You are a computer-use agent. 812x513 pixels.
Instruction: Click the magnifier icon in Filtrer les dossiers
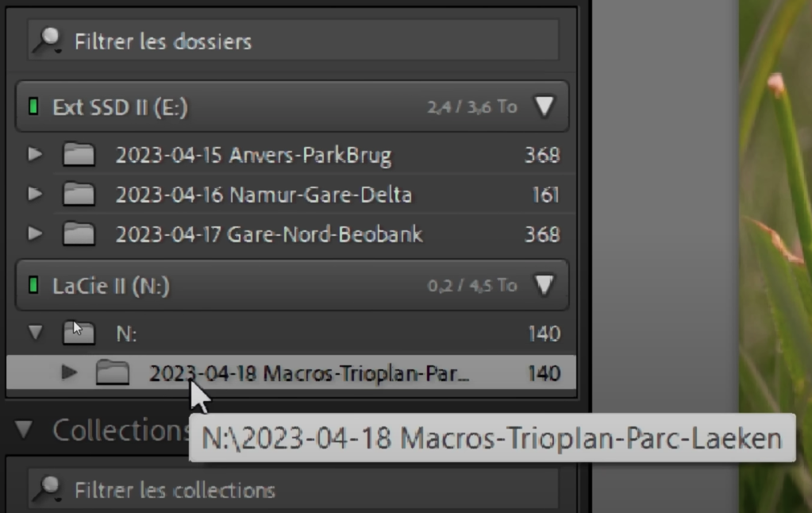pyautogui.click(x=49, y=41)
